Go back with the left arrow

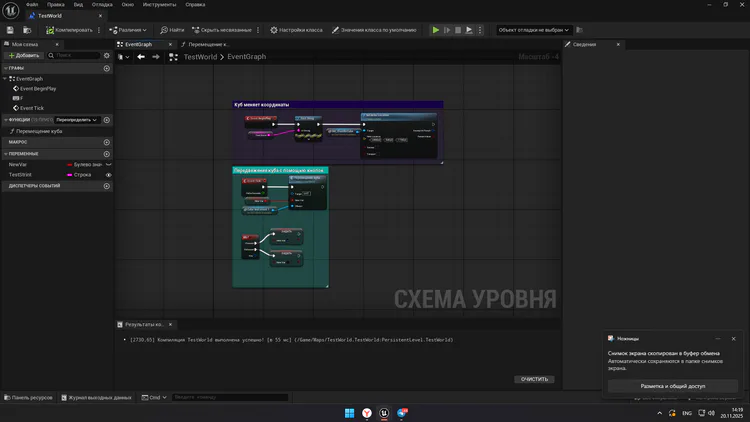click(x=141, y=57)
